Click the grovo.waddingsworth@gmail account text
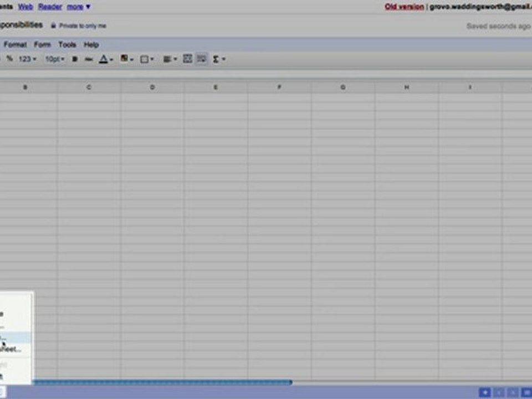 click(480, 7)
